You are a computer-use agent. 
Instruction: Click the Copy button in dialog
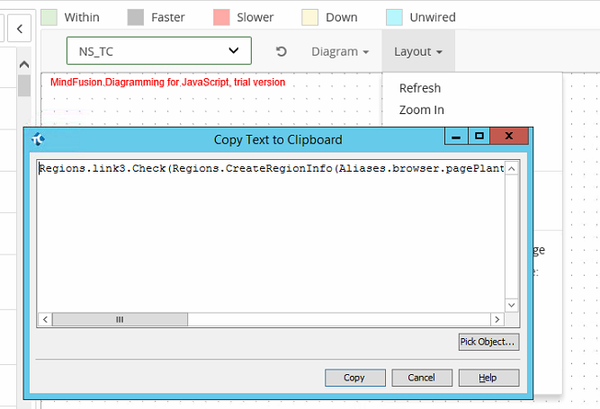(355, 378)
